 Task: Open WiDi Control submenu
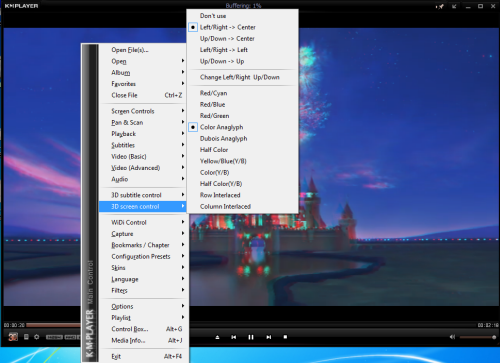point(143,223)
